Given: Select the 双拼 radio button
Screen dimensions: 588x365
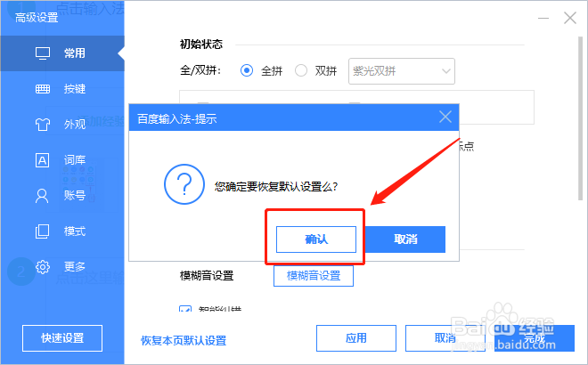Looking at the screenshot, I should [x=301, y=70].
